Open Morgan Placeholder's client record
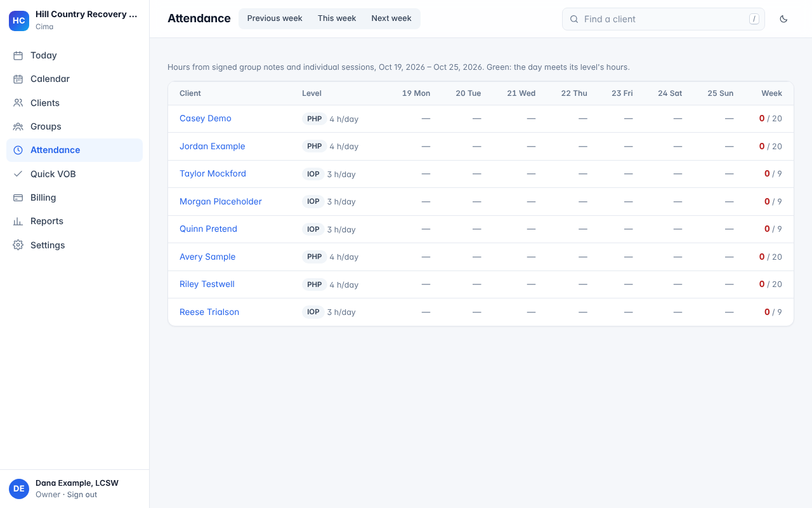Viewport: 812px width, 508px height. coord(221,201)
